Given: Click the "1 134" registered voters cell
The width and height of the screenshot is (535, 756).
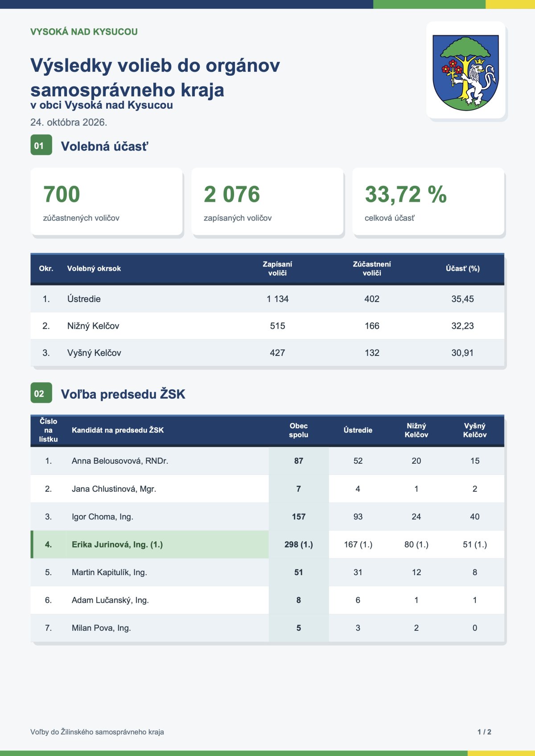Looking at the screenshot, I should tap(277, 299).
